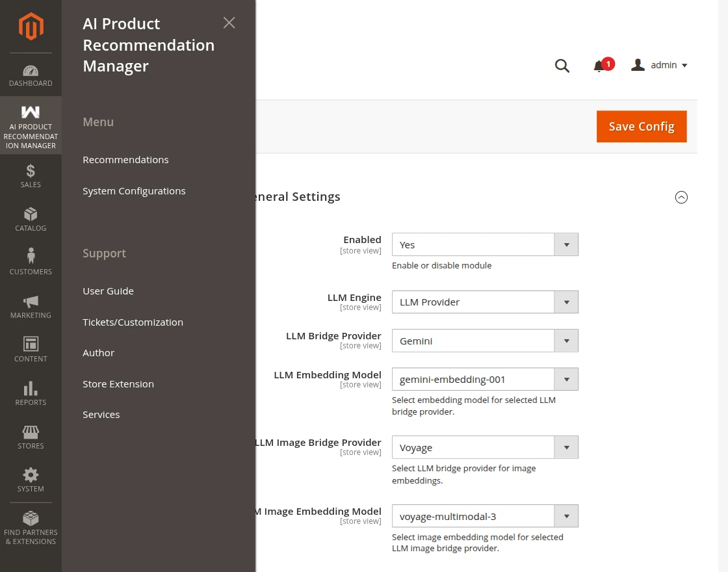
Task: Select System Configurations menu item
Action: click(134, 191)
